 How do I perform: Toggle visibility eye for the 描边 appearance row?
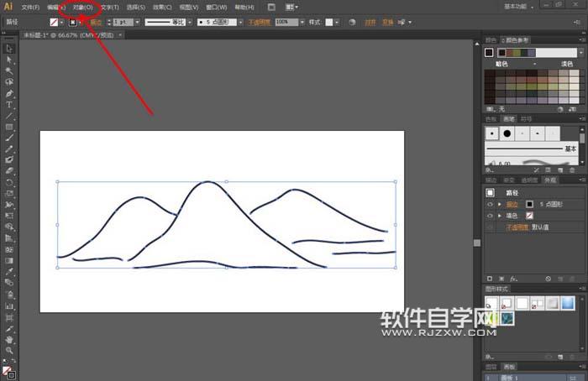pyautogui.click(x=490, y=205)
